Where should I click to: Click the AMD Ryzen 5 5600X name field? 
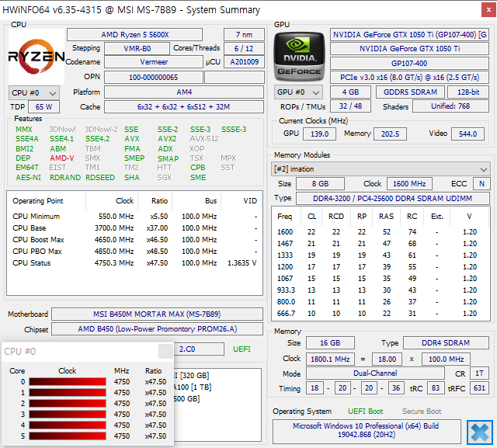pyautogui.click(x=134, y=34)
